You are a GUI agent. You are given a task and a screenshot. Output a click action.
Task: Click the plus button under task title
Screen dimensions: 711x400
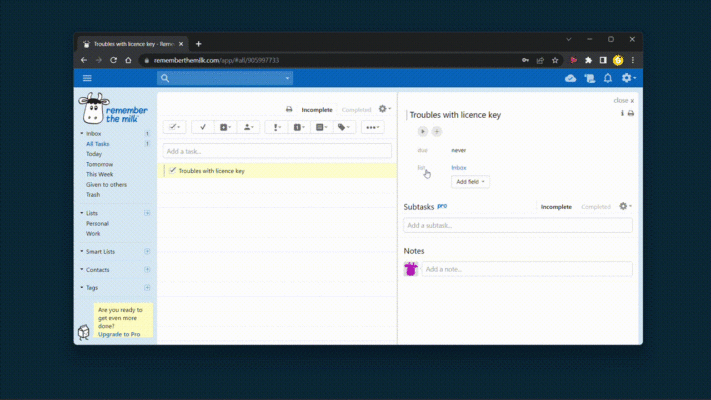(x=437, y=132)
